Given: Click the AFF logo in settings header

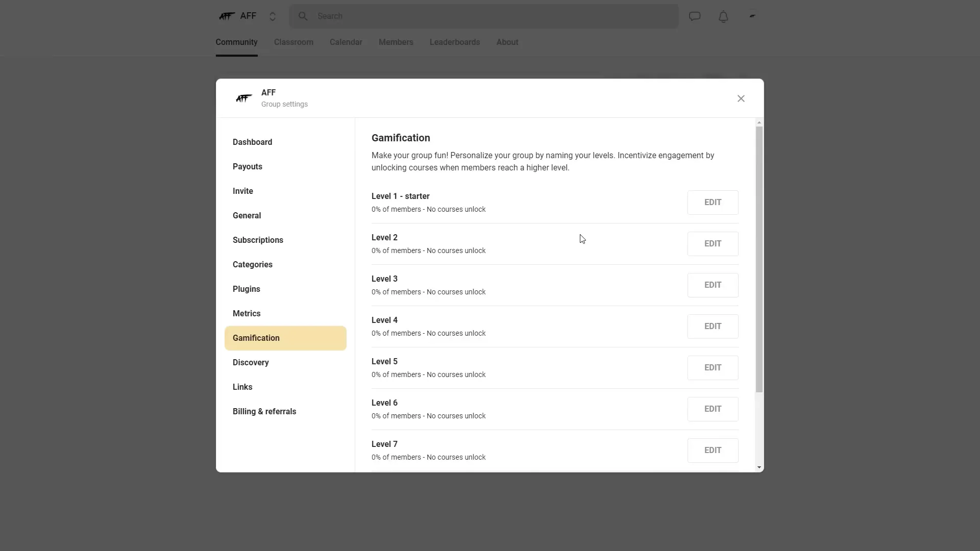Looking at the screenshot, I should click(x=244, y=98).
